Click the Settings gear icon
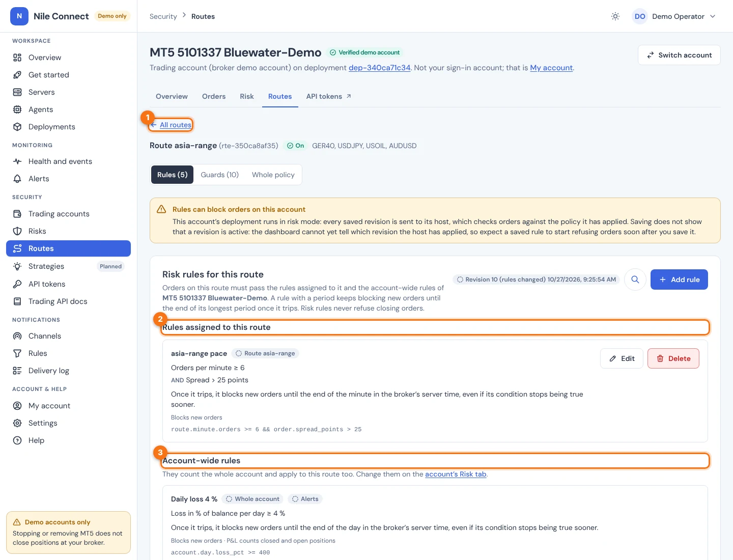The image size is (733, 560). [17, 423]
